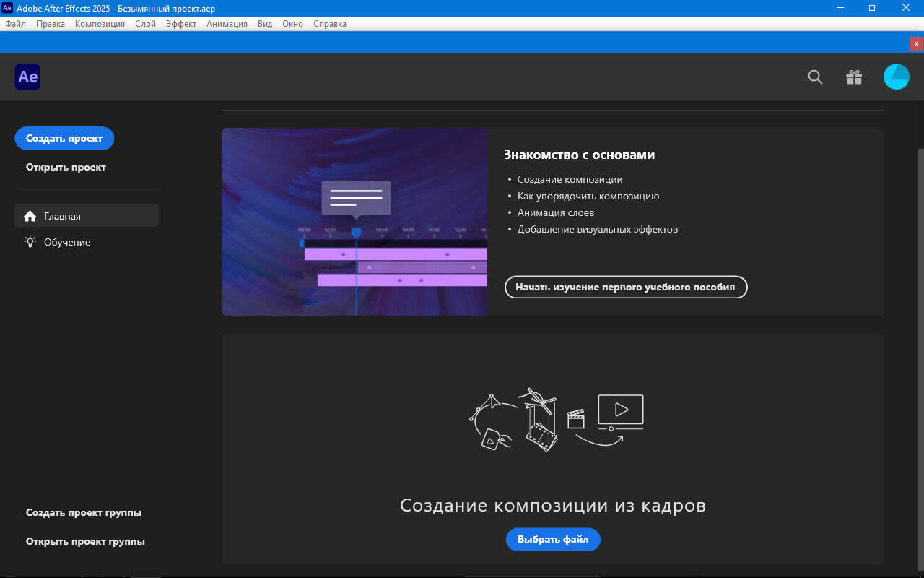Open the Композиция menu
Viewport: 924px width, 578px height.
click(x=100, y=24)
